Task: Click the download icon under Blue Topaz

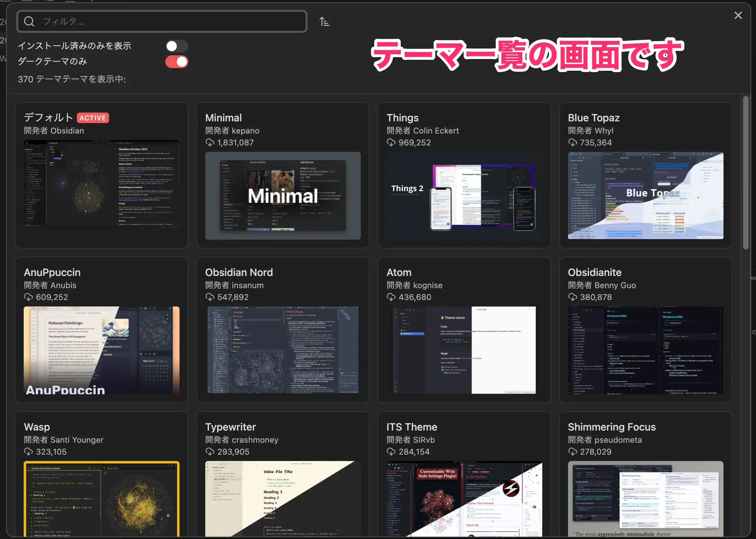Action: (572, 143)
